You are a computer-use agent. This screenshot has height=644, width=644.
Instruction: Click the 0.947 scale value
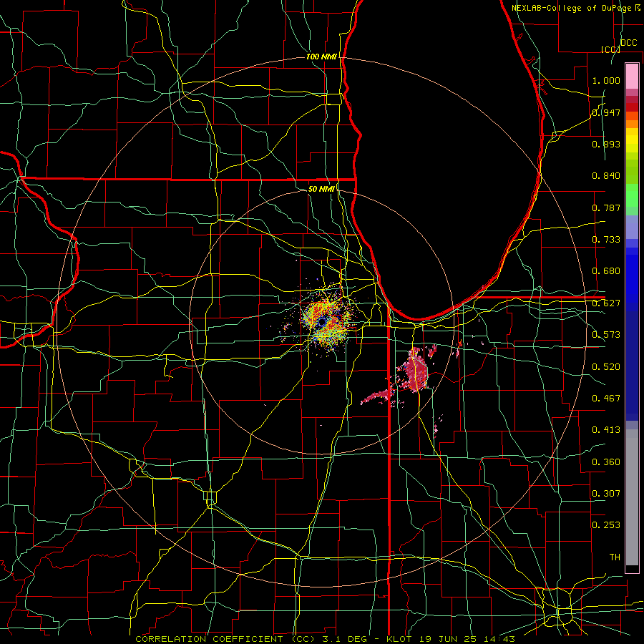click(606, 112)
